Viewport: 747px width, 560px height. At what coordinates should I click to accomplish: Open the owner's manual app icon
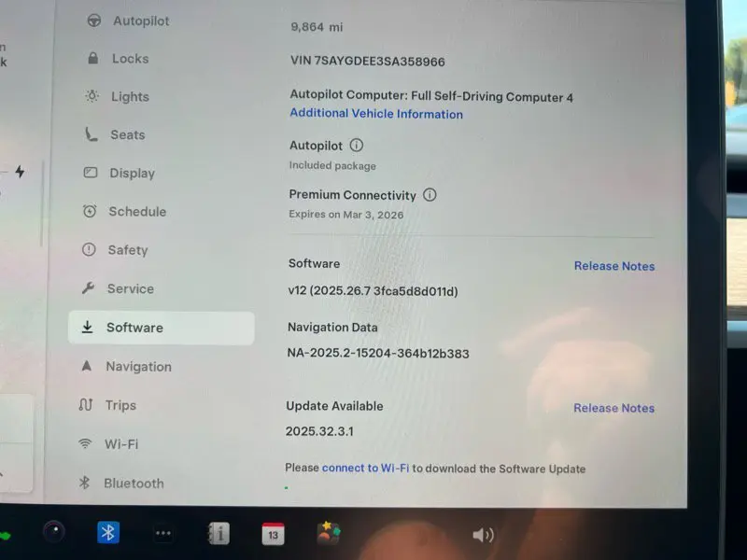coord(218,533)
